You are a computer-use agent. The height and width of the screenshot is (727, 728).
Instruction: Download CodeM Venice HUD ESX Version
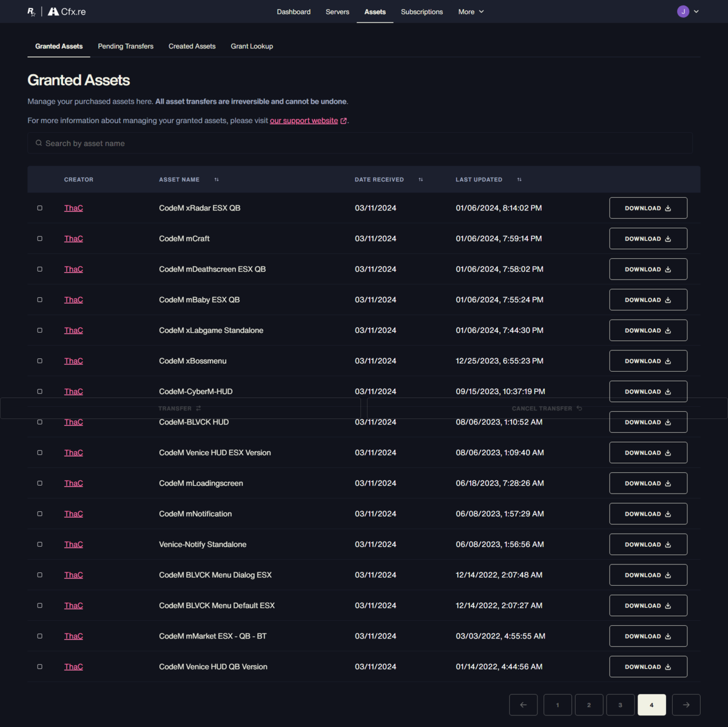coord(648,453)
